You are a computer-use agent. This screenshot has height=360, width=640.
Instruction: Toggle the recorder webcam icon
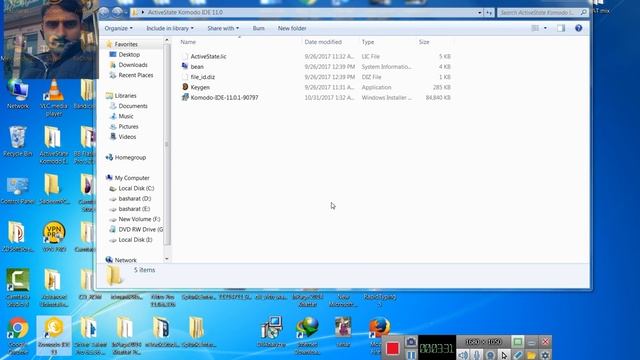click(x=490, y=355)
